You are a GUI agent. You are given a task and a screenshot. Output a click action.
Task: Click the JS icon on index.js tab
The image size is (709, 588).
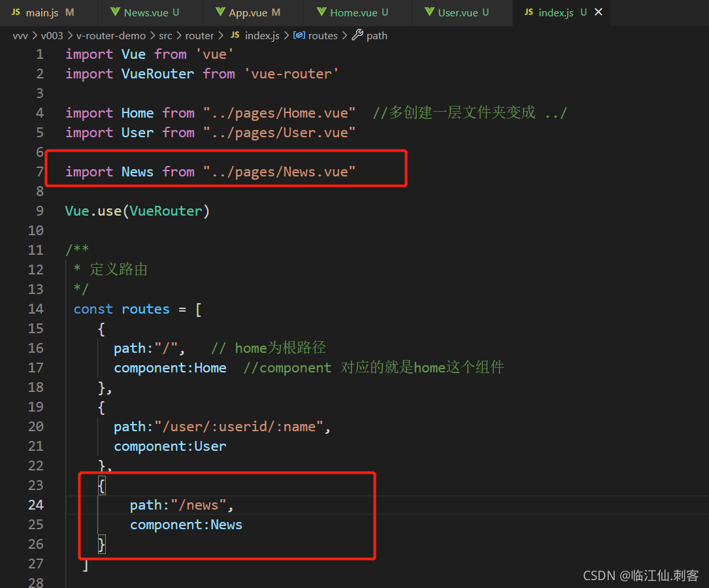point(529,12)
